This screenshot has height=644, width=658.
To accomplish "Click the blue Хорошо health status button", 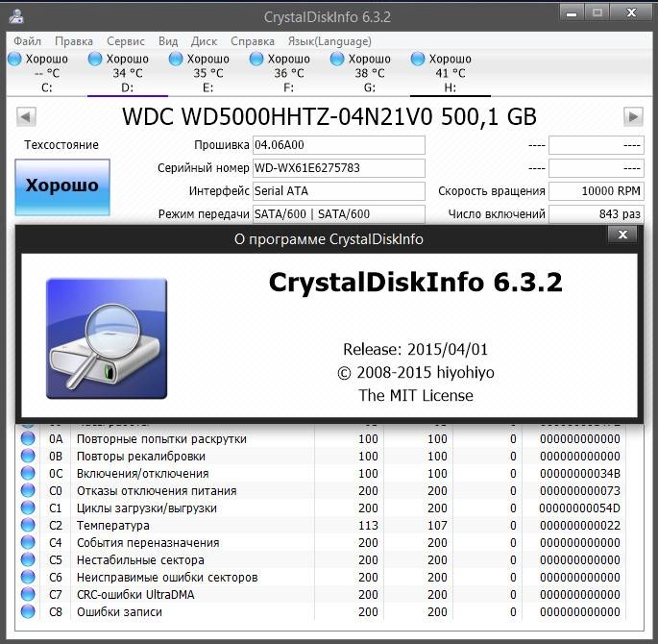I will (x=62, y=186).
